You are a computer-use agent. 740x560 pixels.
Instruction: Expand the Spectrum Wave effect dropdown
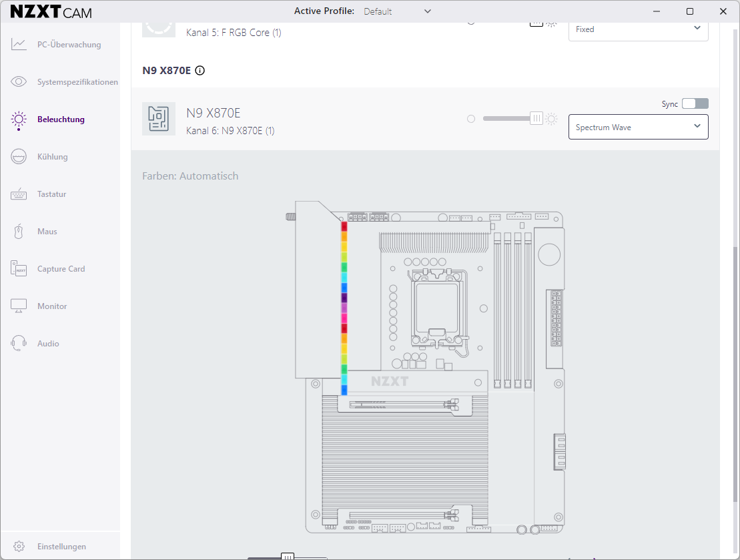[x=638, y=127]
